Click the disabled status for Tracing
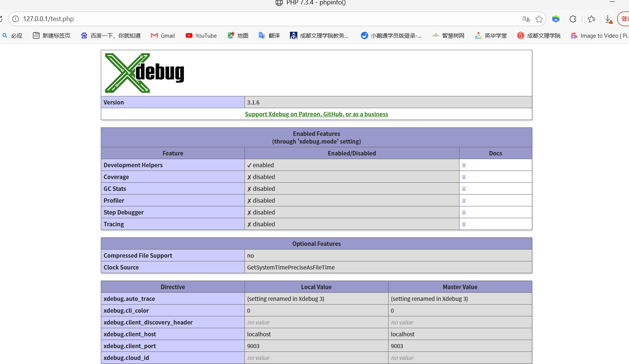The image size is (629, 364). (261, 224)
